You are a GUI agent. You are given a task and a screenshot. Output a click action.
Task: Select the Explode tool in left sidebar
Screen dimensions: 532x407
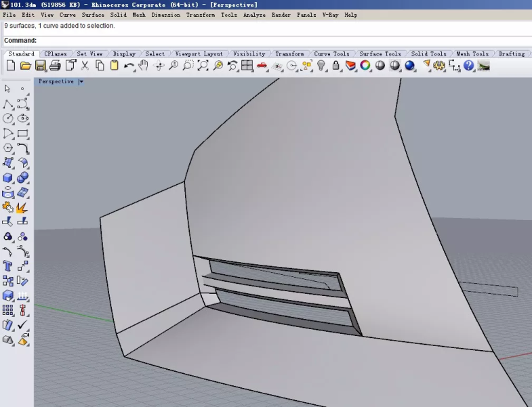22,207
